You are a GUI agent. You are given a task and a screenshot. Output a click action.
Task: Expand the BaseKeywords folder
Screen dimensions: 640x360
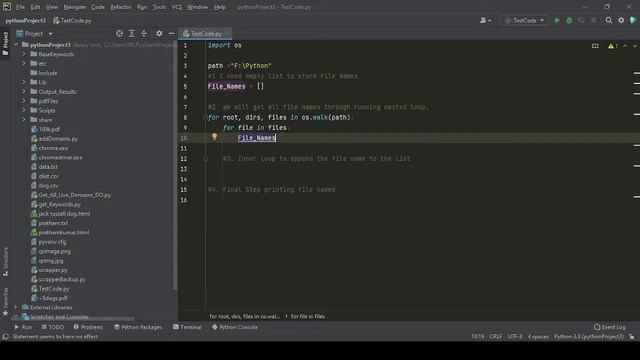tap(24, 54)
